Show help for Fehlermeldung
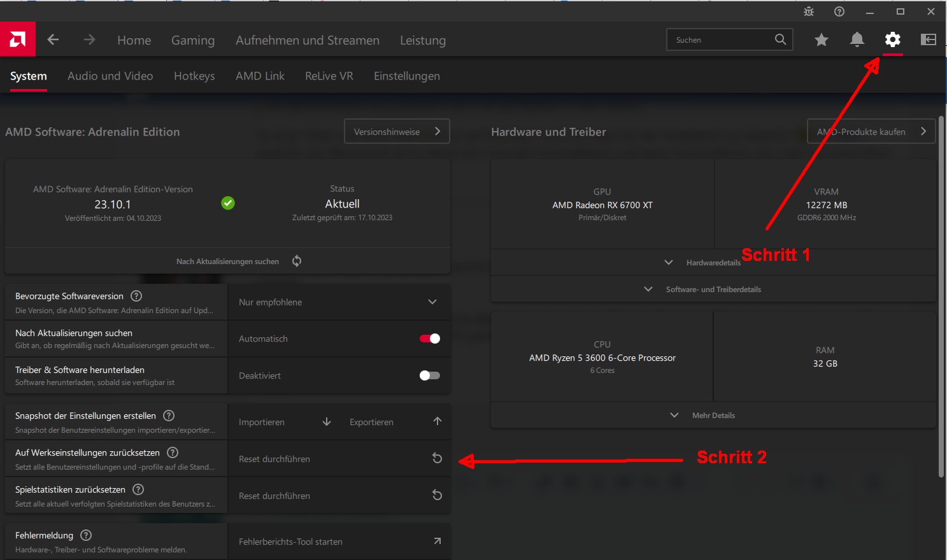The image size is (947, 560). [x=86, y=535]
